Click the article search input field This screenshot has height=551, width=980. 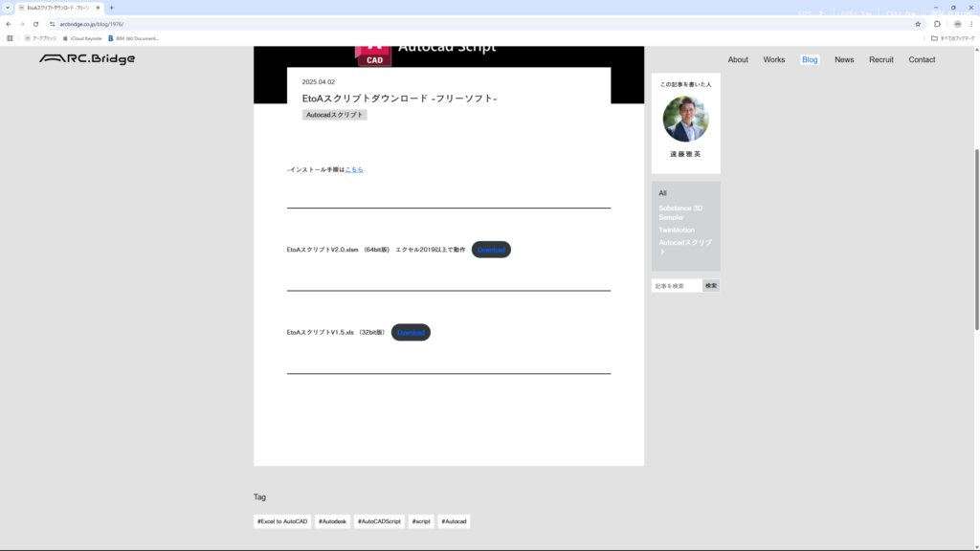tap(677, 285)
